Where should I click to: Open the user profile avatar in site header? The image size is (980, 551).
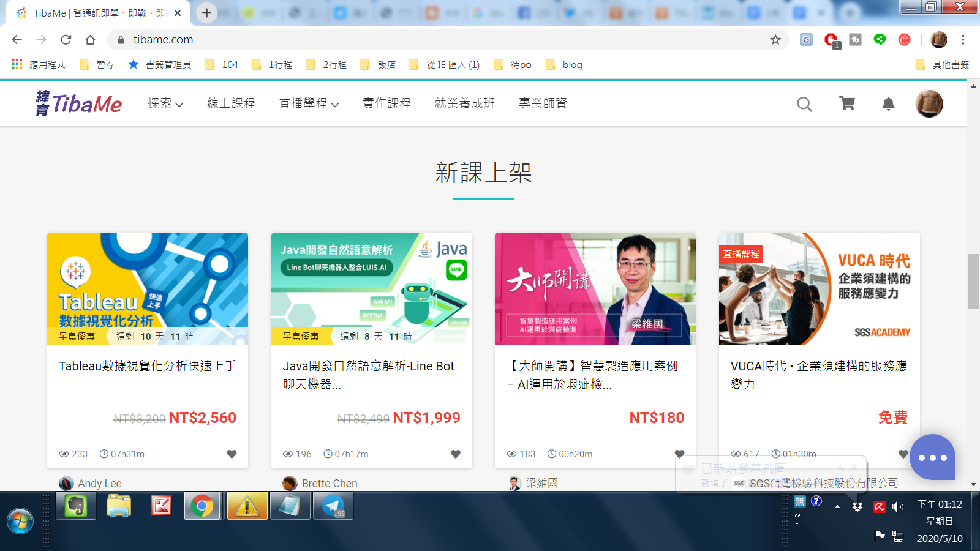click(929, 103)
